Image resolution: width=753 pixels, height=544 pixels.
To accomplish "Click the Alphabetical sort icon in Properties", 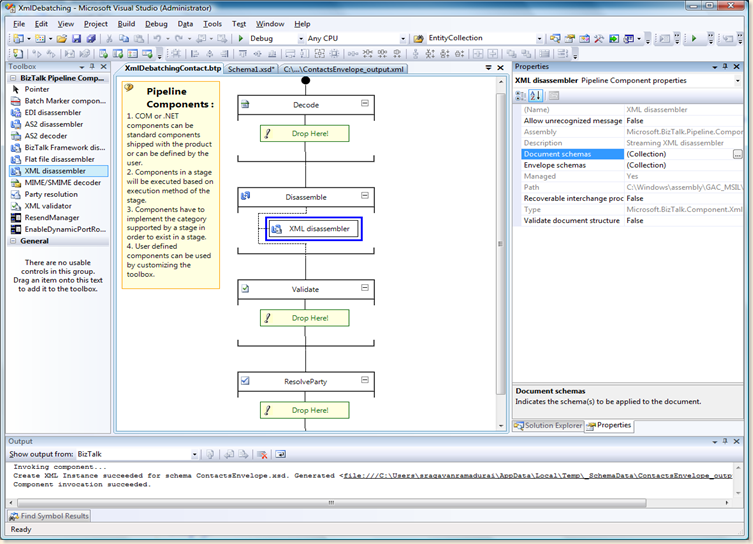I will coord(535,96).
